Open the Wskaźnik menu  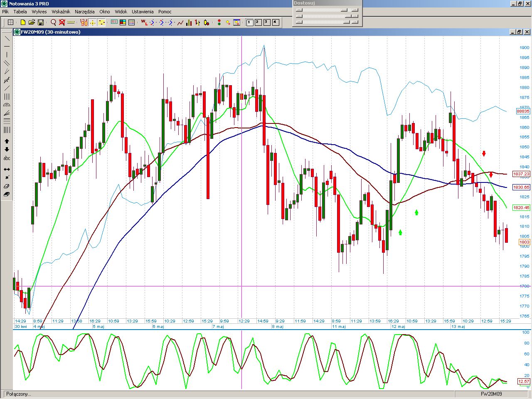coord(61,12)
